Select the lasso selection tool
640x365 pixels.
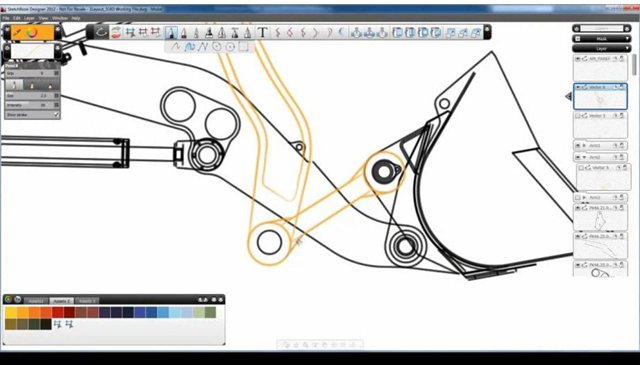coord(101,32)
